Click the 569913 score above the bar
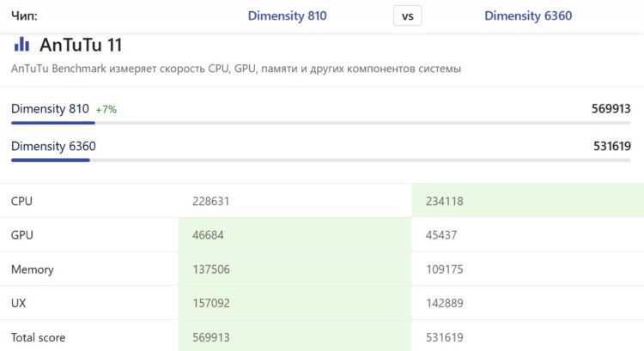The image size is (644, 351). pos(611,109)
